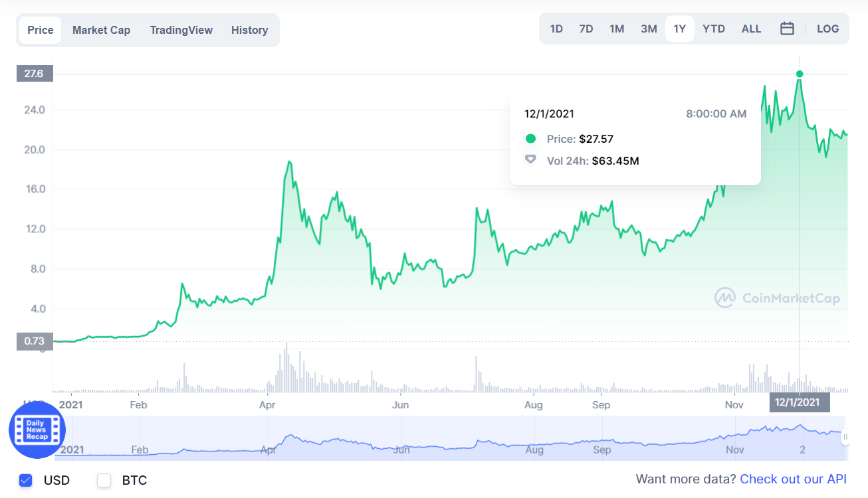Uncheck the USD checkbox
The width and height of the screenshot is (868, 498).
(26, 480)
